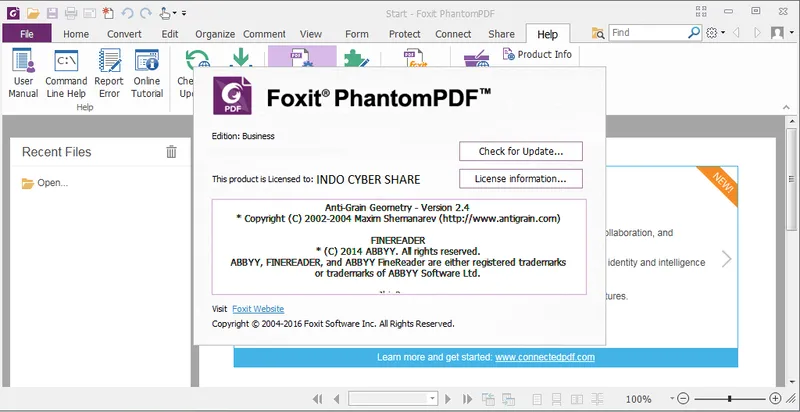Click the open folder icon in quick access toolbar
The image size is (800, 412).
(x=33, y=12)
